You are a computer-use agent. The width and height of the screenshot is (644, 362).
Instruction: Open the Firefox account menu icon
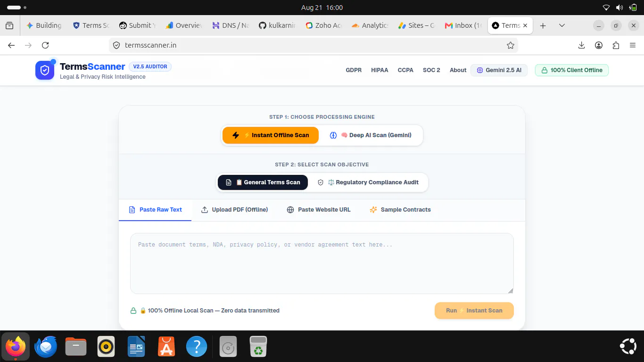tap(599, 45)
